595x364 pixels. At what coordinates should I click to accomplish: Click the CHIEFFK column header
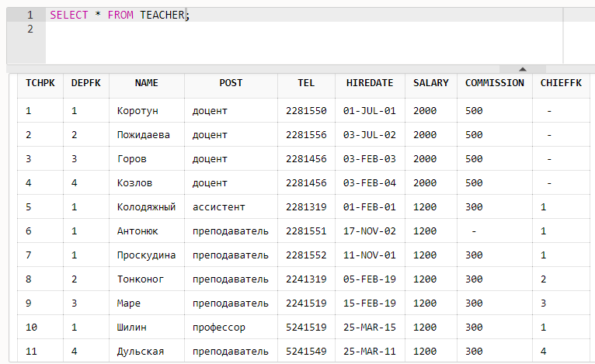561,83
